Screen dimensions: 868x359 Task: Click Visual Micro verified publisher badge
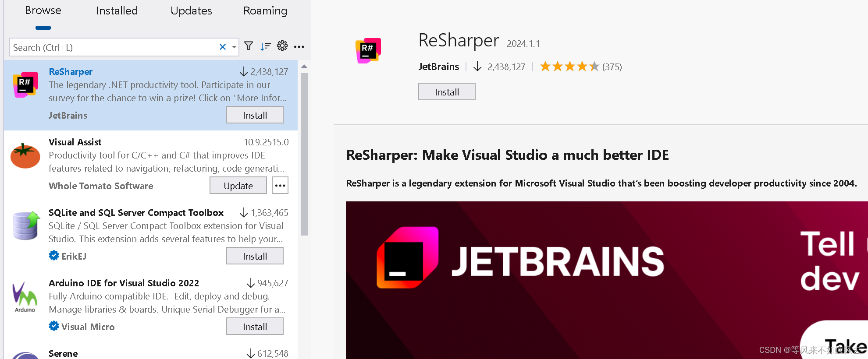pyautogui.click(x=54, y=326)
